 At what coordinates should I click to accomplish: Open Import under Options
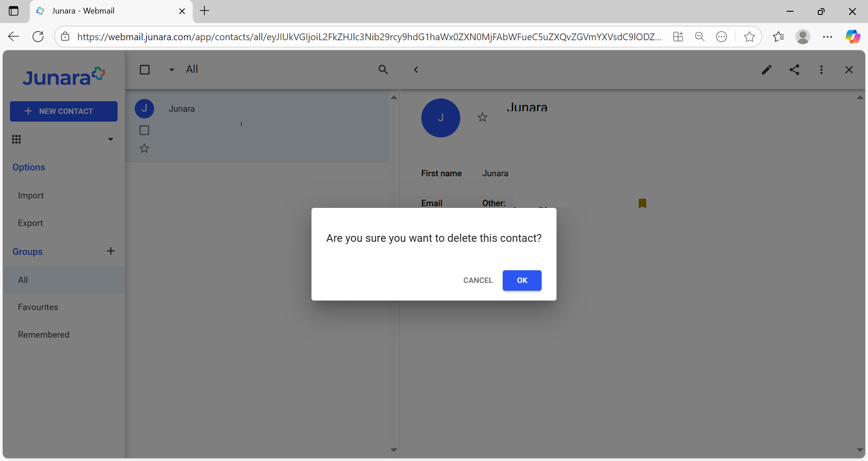[31, 196]
